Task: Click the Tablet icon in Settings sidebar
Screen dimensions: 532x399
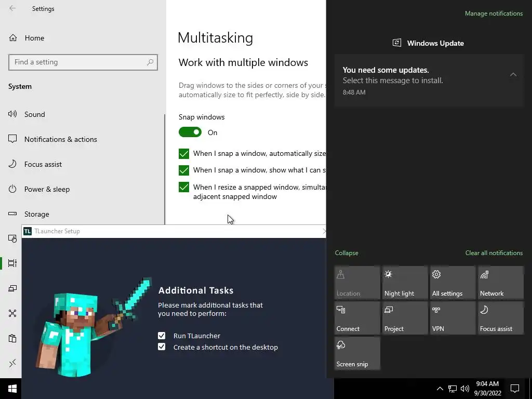Action: (x=12, y=238)
